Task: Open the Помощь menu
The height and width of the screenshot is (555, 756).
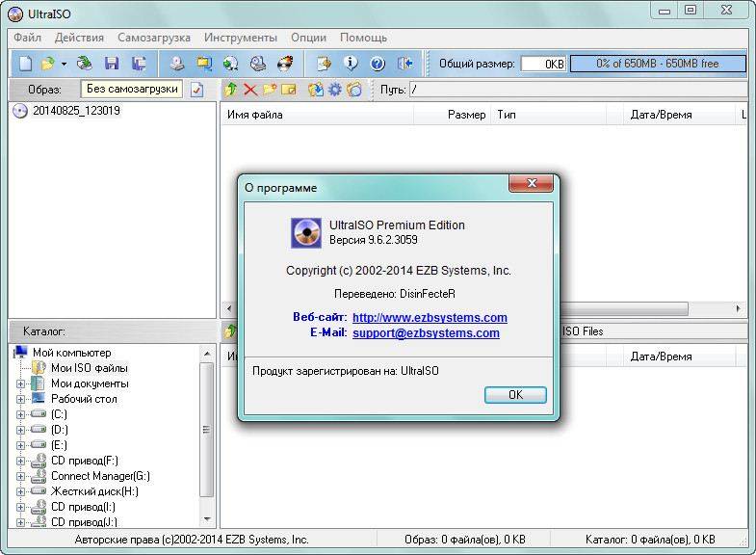Action: [363, 38]
